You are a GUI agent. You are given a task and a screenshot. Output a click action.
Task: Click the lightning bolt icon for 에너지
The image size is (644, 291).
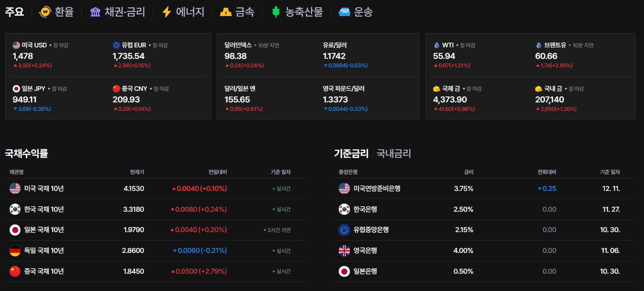click(167, 12)
